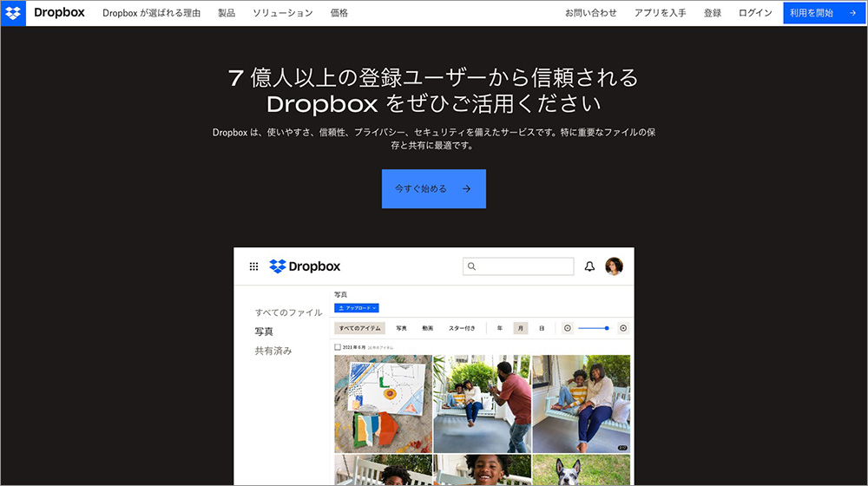Image resolution: width=868 pixels, height=486 pixels.
Task: Click the Dropbox logo icon in header
Action: click(13, 13)
